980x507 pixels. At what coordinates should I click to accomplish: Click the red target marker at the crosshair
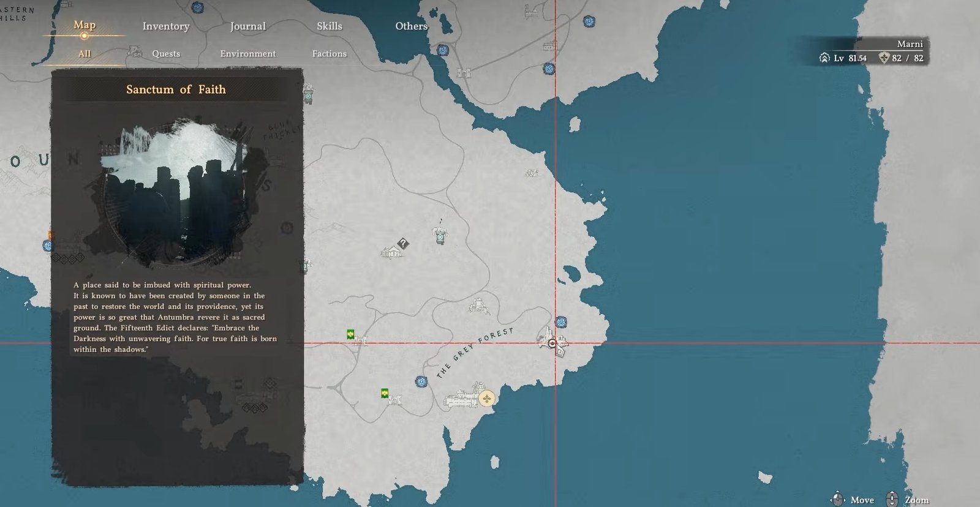pyautogui.click(x=552, y=344)
